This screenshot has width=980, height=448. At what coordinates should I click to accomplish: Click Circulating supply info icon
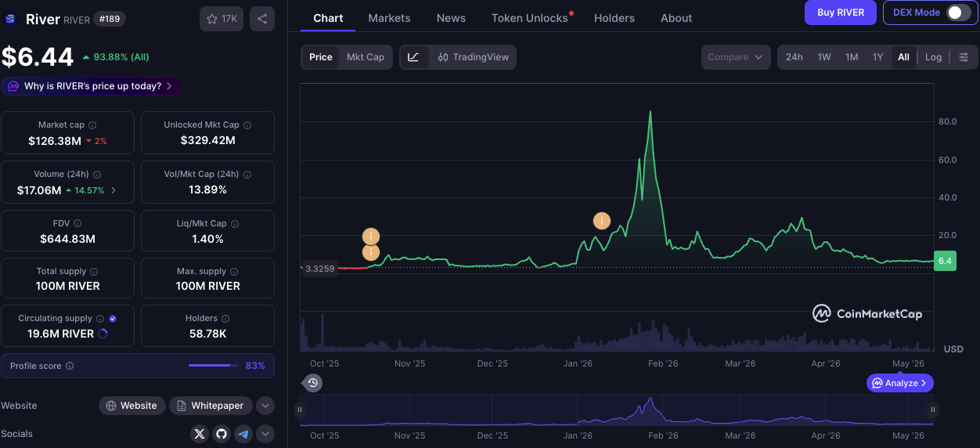coord(100,319)
